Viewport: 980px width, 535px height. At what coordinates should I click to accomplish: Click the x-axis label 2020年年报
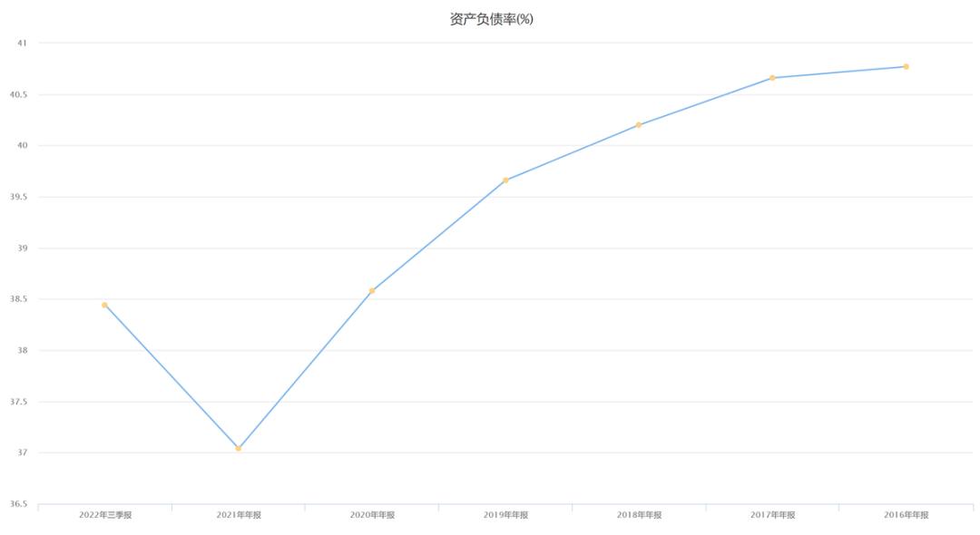tap(373, 515)
